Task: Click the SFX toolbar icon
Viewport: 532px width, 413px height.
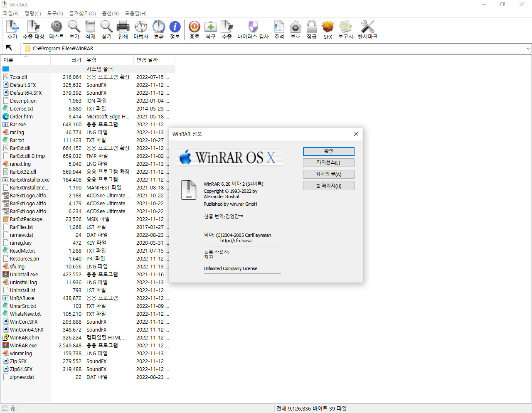Action: [x=328, y=27]
